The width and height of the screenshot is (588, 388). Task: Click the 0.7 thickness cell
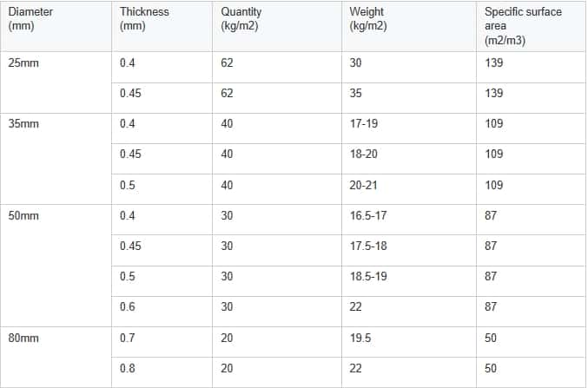point(162,342)
